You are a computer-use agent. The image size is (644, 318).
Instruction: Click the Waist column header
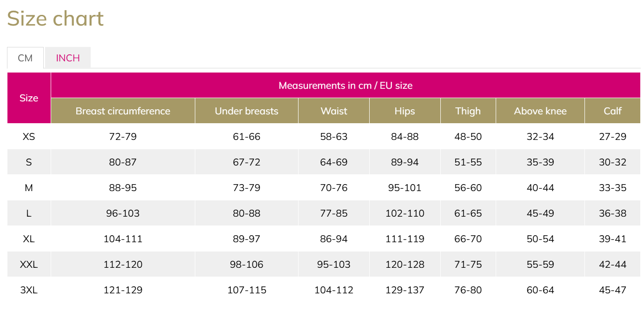tap(334, 111)
